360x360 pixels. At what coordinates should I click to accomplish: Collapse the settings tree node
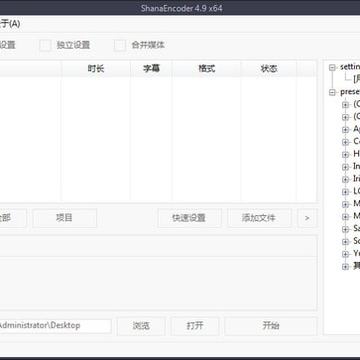[332, 68]
